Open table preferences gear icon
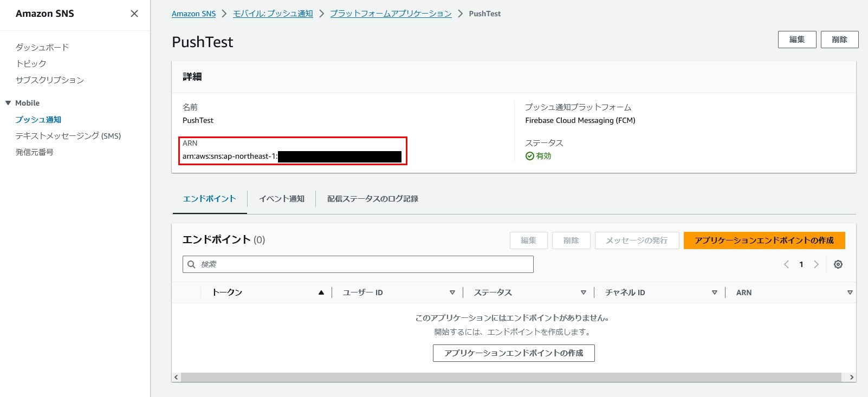This screenshot has height=397, width=868. pyautogui.click(x=838, y=264)
